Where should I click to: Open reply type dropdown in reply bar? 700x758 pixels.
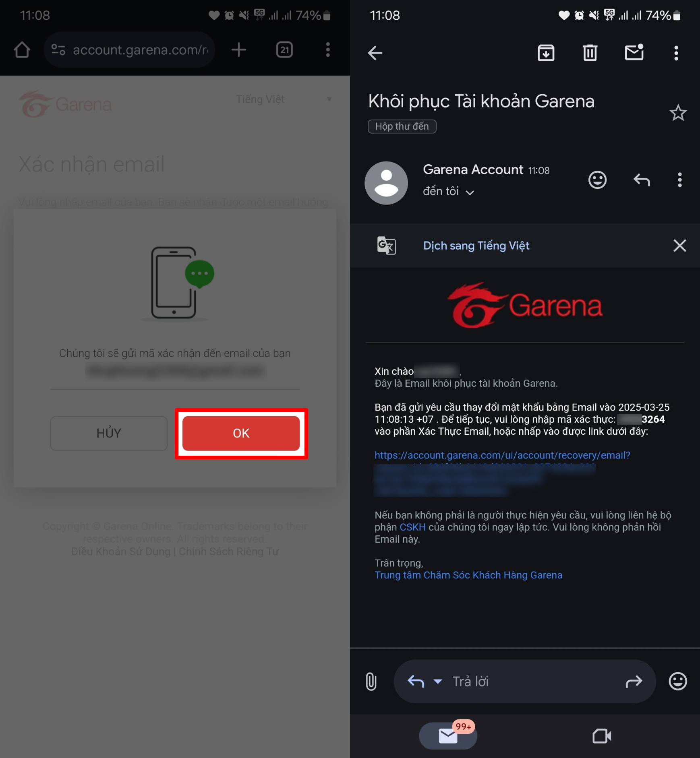pos(438,682)
